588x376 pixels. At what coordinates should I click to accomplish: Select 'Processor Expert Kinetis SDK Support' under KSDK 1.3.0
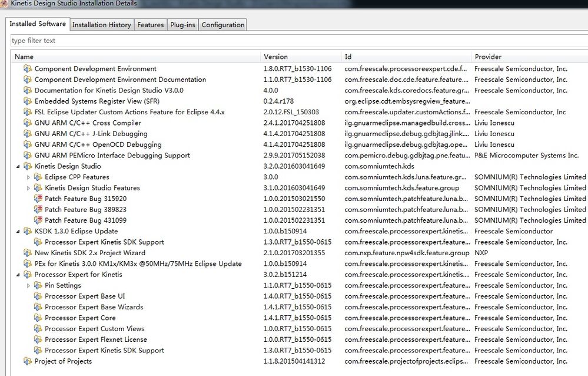click(x=104, y=242)
